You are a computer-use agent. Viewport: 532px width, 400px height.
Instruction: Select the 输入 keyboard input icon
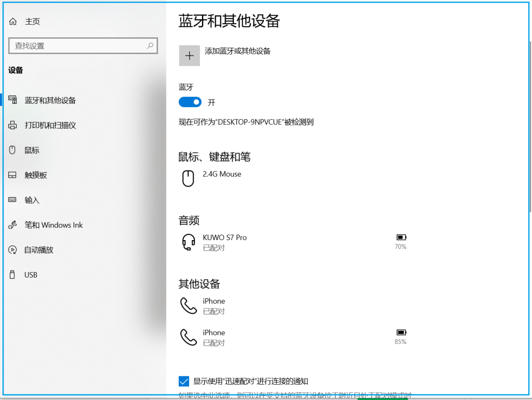tap(12, 200)
